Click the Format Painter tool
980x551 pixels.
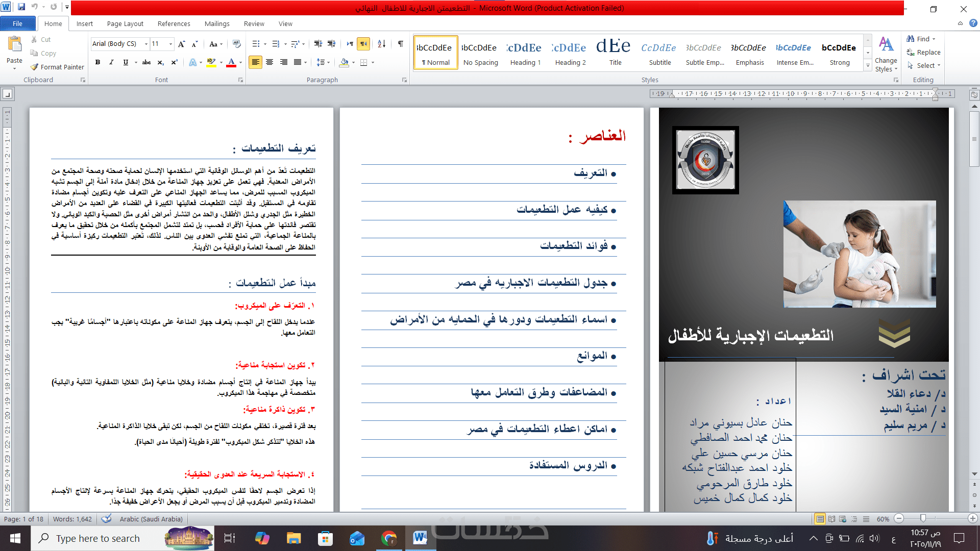57,67
